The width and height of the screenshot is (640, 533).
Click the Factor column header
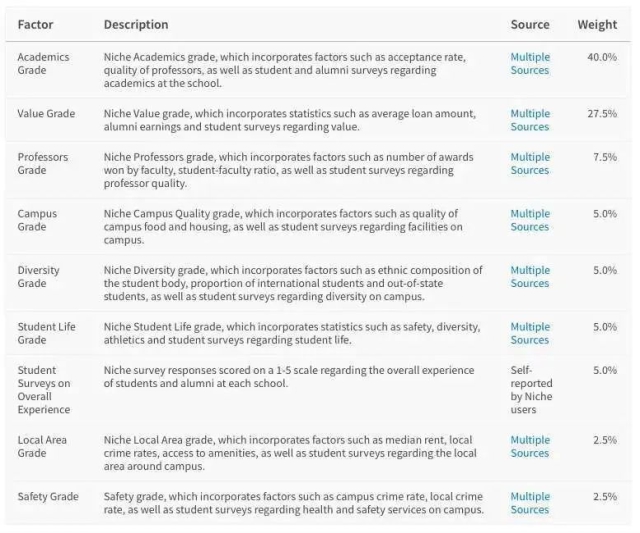pos(36,24)
